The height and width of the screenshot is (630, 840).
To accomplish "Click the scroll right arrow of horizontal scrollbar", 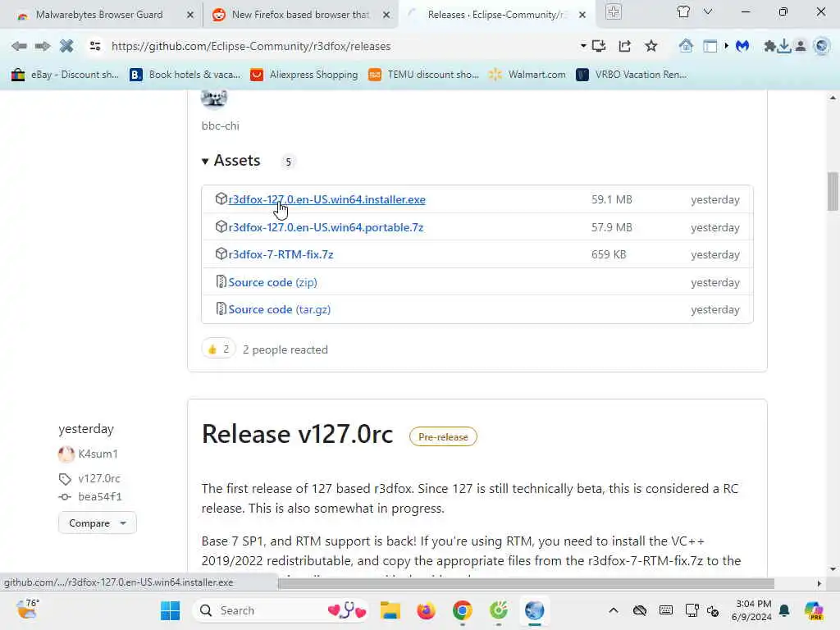I will pos(819,583).
